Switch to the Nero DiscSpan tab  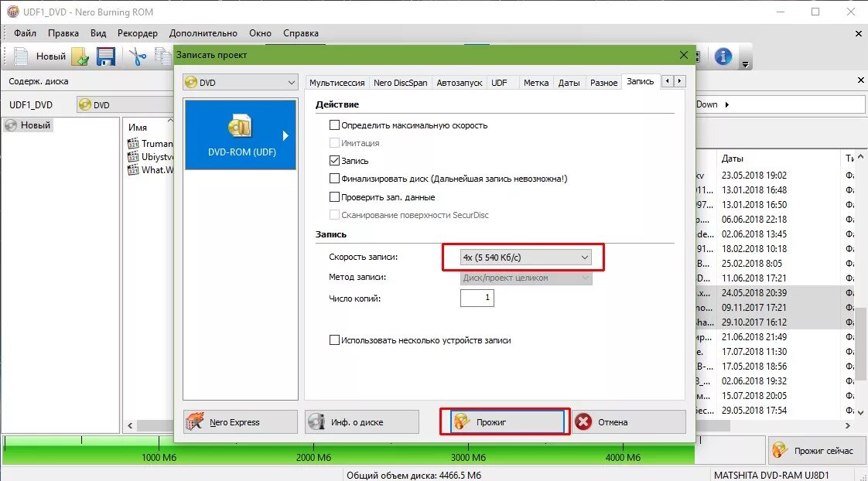point(400,83)
